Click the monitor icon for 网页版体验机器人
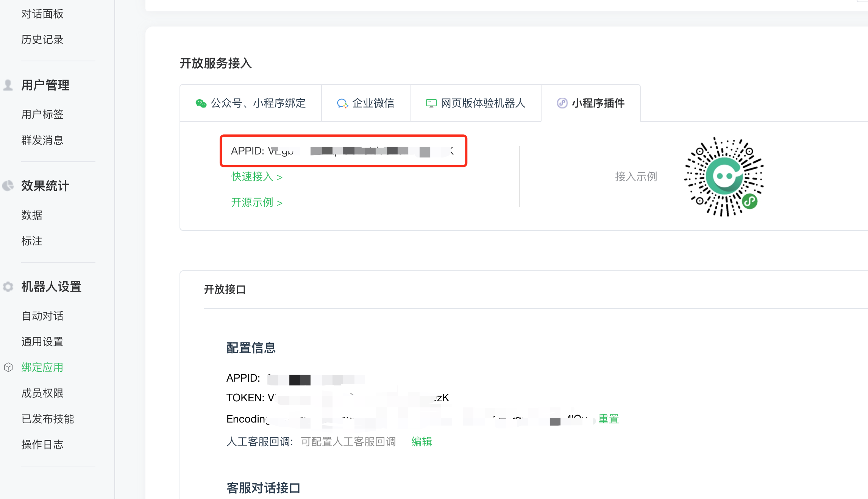Image resolution: width=868 pixels, height=499 pixels. pos(431,103)
